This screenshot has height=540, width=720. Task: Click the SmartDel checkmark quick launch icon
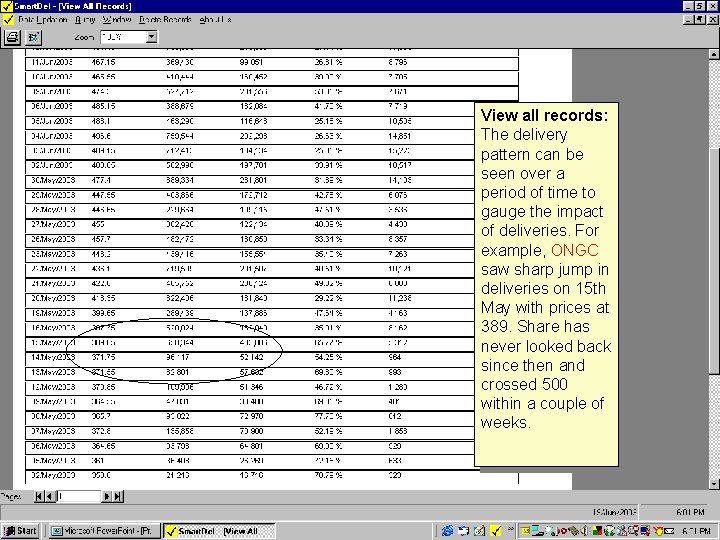(495, 531)
